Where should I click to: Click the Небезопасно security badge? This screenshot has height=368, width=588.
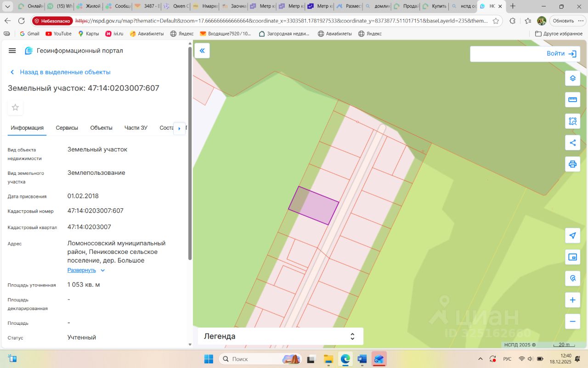point(53,21)
